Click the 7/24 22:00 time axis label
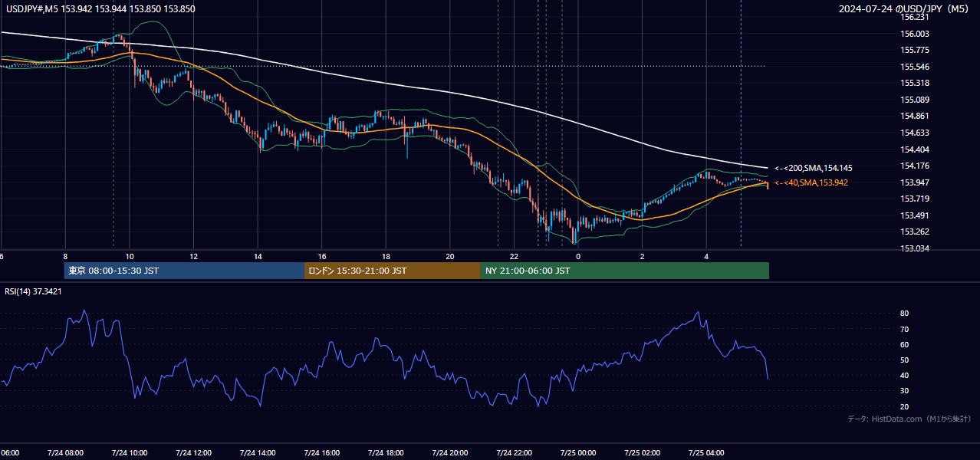Viewport: 980px width, 460px height. click(514, 453)
